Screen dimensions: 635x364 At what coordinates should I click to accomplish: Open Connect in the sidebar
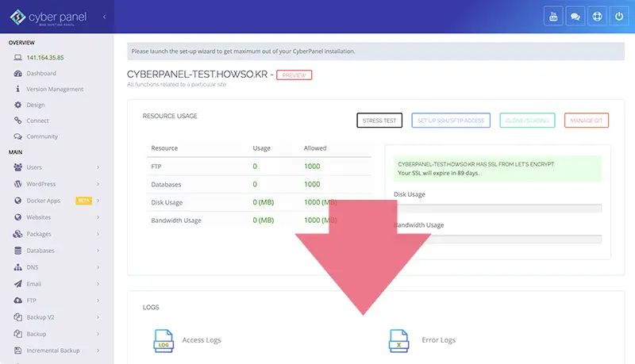point(37,121)
